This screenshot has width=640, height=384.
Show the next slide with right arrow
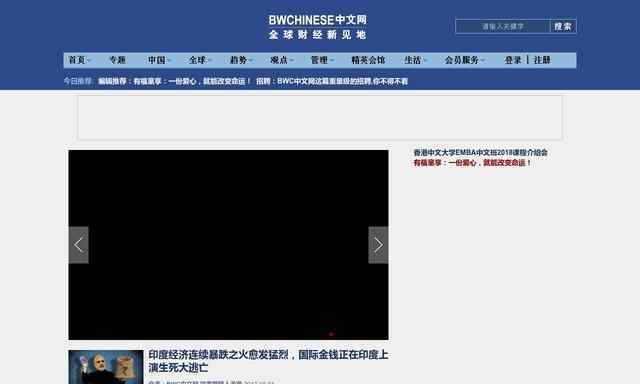click(x=378, y=245)
